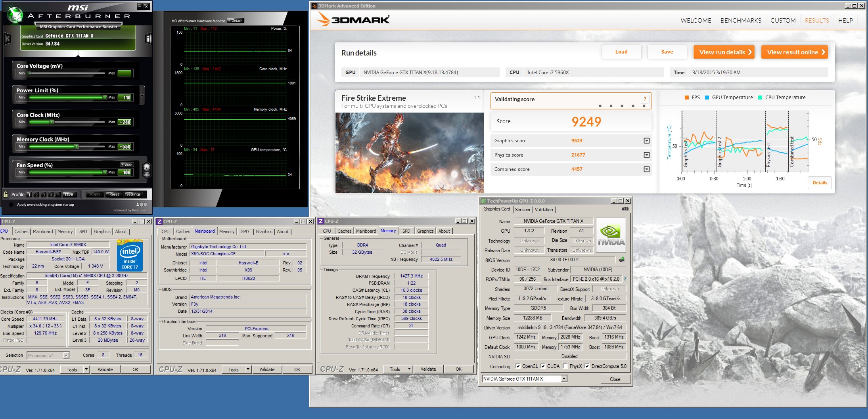Click the Memory Clock slider handle

pos(77,146)
